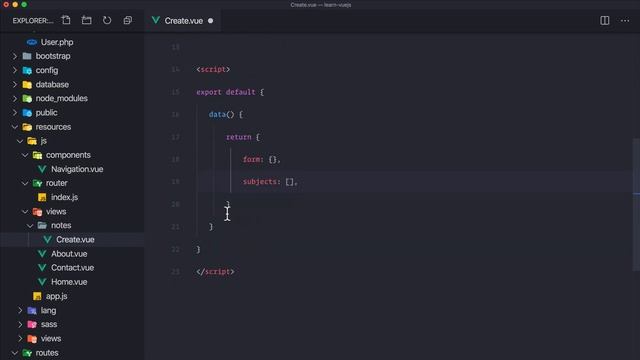
Task: Open Contact.vue from the views folder
Action: 72,268
